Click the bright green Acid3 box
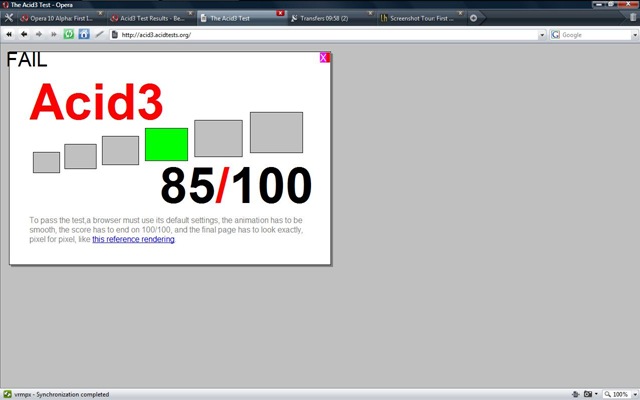The image size is (640, 400). point(167,144)
